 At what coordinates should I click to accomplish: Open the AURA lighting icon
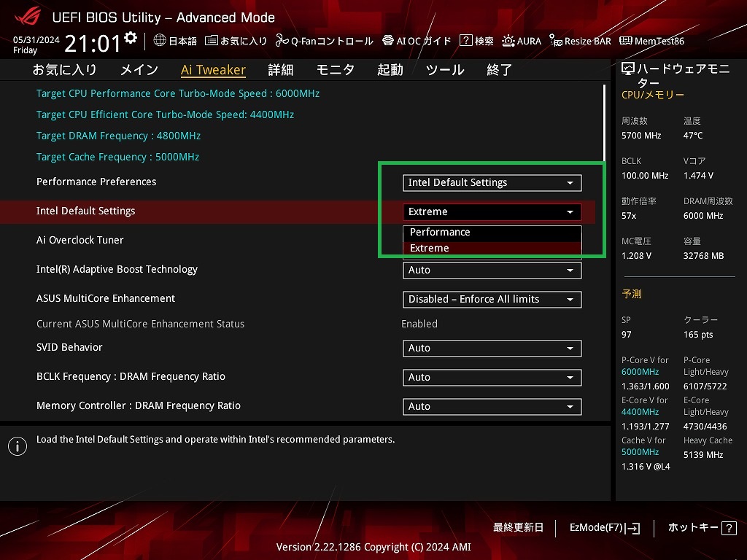[508, 41]
